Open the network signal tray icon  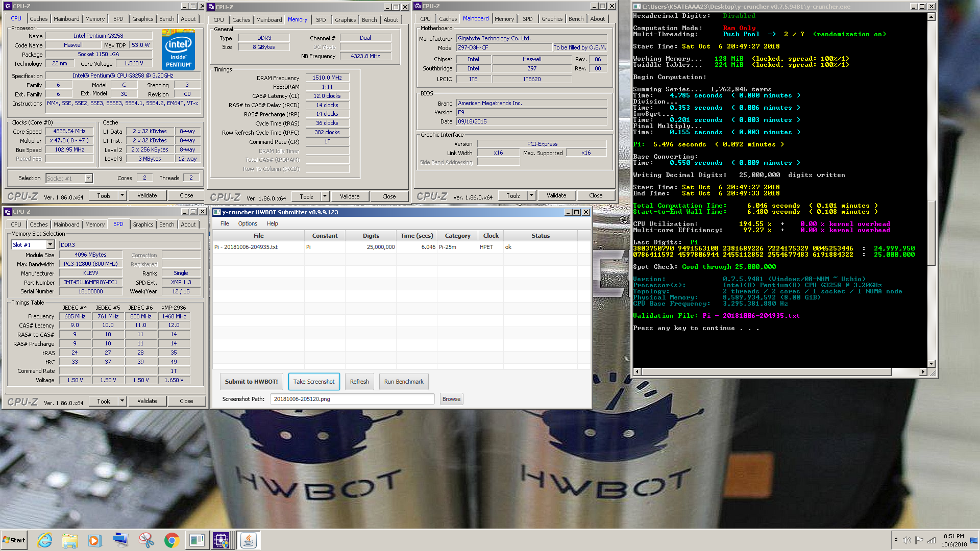[x=932, y=540]
